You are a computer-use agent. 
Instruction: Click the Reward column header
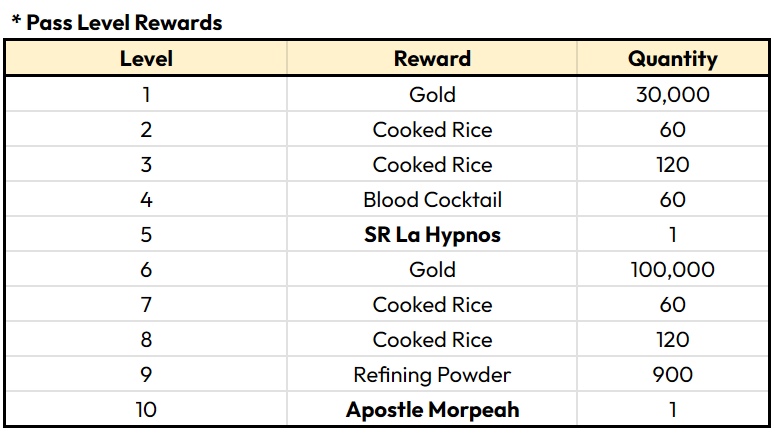pyautogui.click(x=432, y=59)
